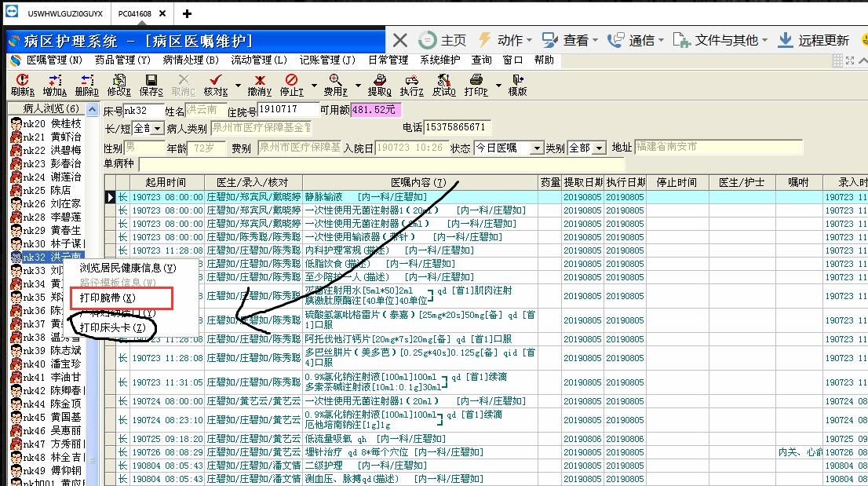The image size is (868, 486).
Task: Click the 远程更新 remote update button
Action: point(813,40)
